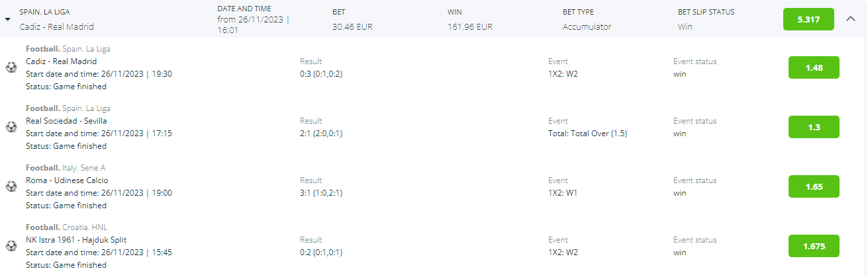The height and width of the screenshot is (275, 868).
Task: Click the Accumulator bet type text
Action: (587, 27)
